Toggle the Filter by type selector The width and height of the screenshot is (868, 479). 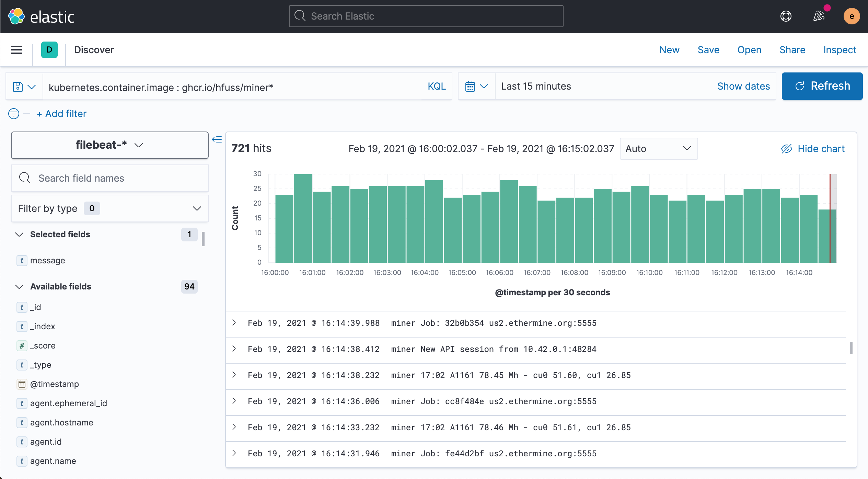(x=109, y=208)
